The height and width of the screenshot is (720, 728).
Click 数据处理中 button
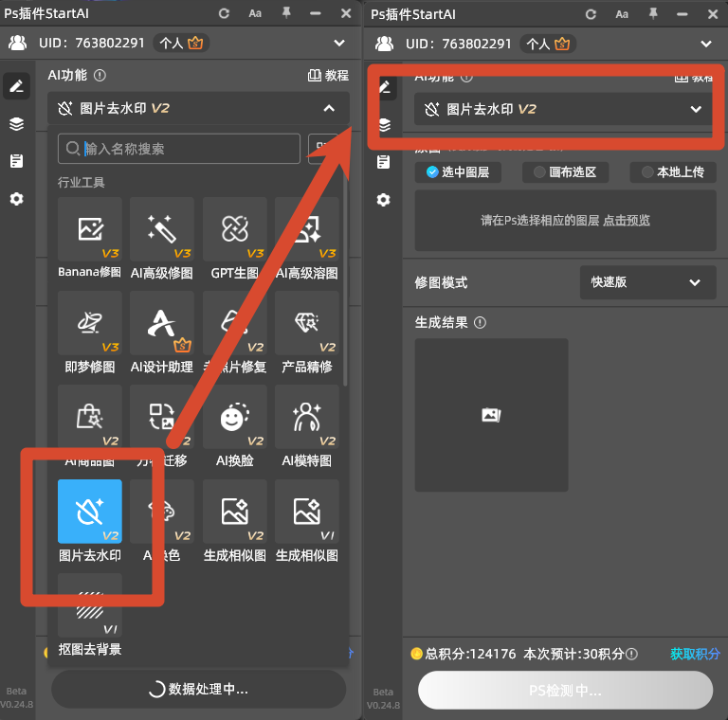pyautogui.click(x=199, y=689)
